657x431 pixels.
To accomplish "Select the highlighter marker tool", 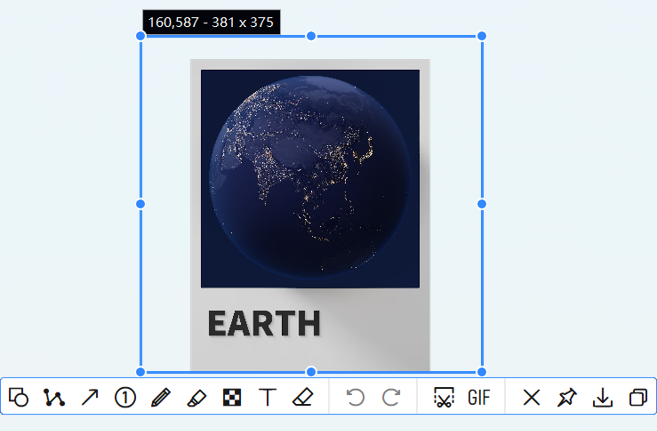I will pyautogui.click(x=197, y=397).
